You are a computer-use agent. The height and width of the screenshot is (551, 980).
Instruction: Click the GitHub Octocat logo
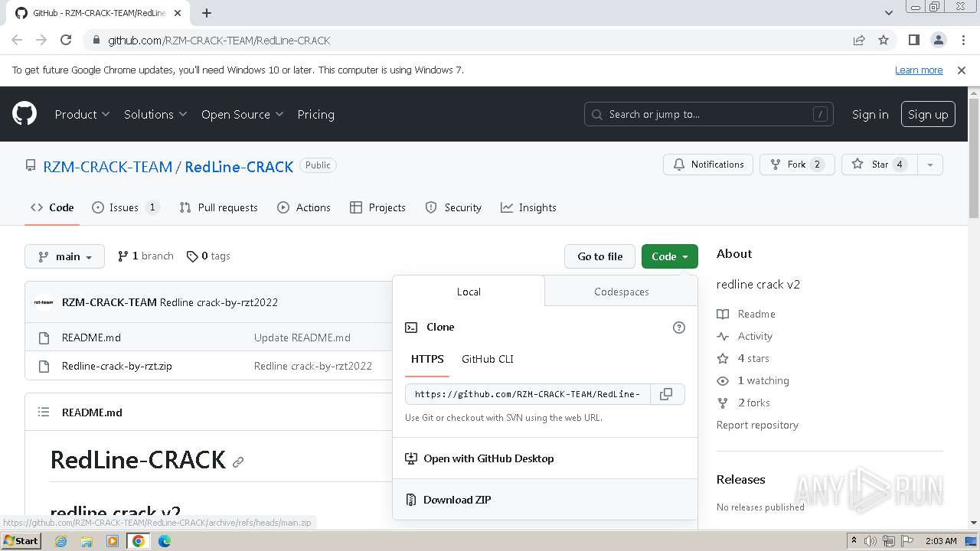click(x=24, y=114)
